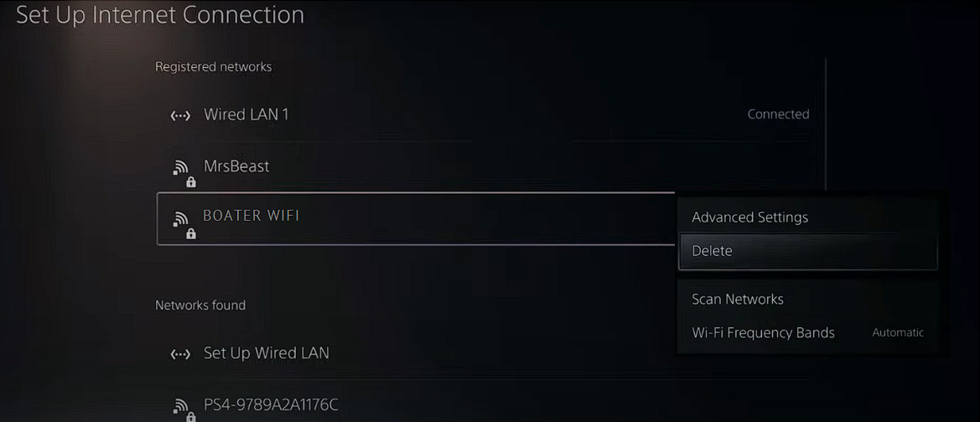Click the lock icon on the PS4-9789A2A1176C network
This screenshot has width=980, height=422.
(x=191, y=417)
